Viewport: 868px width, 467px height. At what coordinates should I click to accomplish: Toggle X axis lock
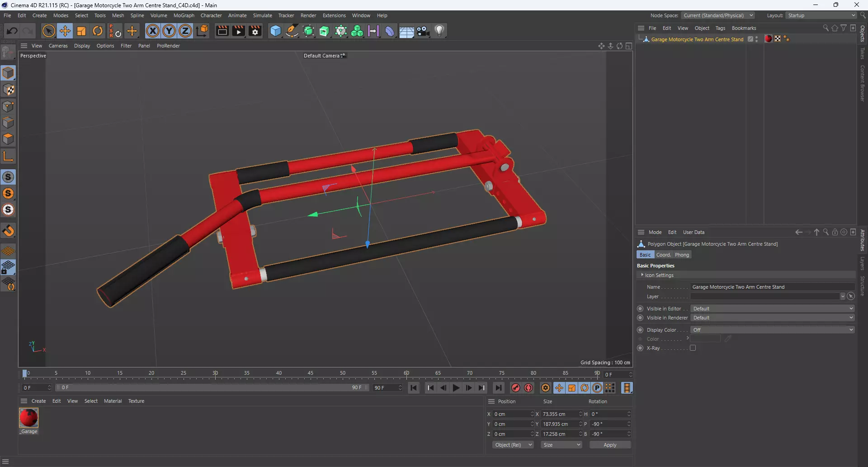pyautogui.click(x=153, y=31)
